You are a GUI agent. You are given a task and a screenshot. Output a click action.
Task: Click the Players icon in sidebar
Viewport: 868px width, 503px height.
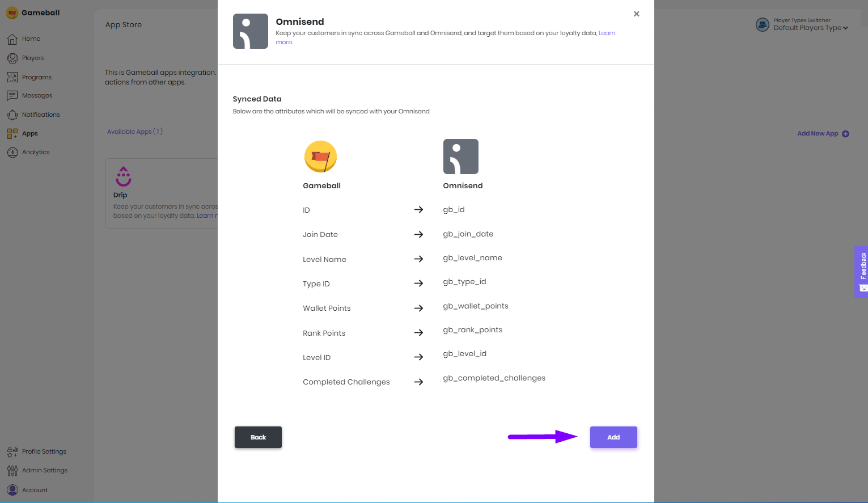coord(12,58)
